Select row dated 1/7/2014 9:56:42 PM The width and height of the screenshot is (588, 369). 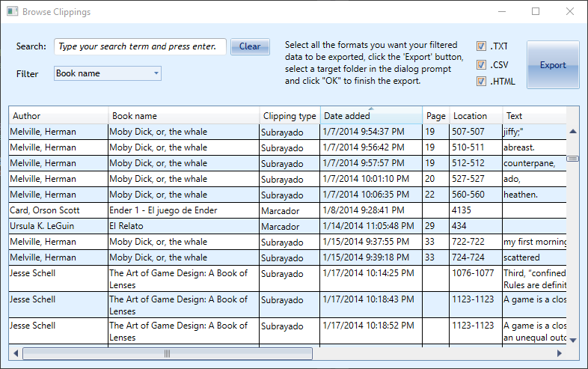[287, 147]
